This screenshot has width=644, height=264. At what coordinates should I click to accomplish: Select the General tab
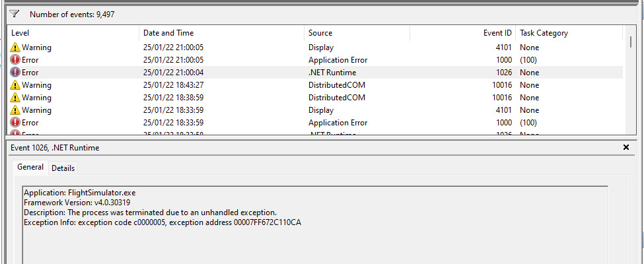(30, 168)
